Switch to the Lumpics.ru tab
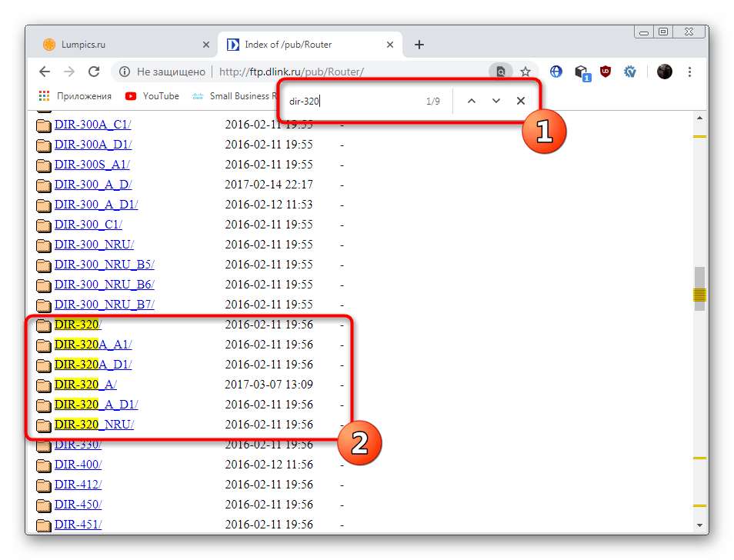The image size is (734, 560). coord(122,45)
